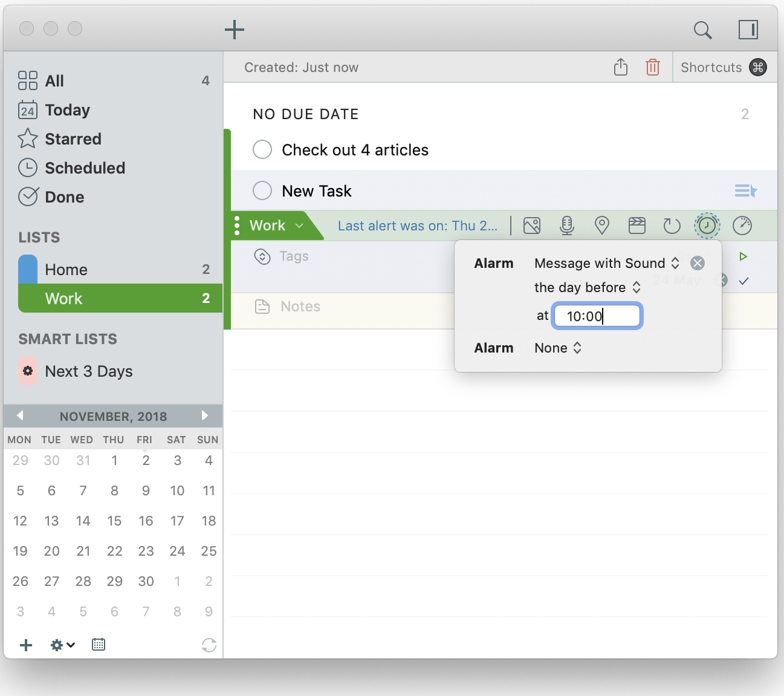Share the task using the share icon
784x696 pixels.
click(x=621, y=67)
